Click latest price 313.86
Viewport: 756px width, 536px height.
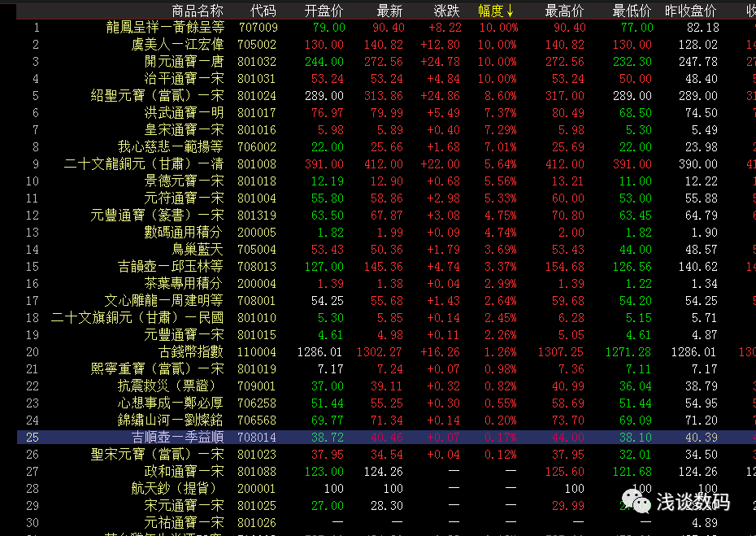(384, 95)
